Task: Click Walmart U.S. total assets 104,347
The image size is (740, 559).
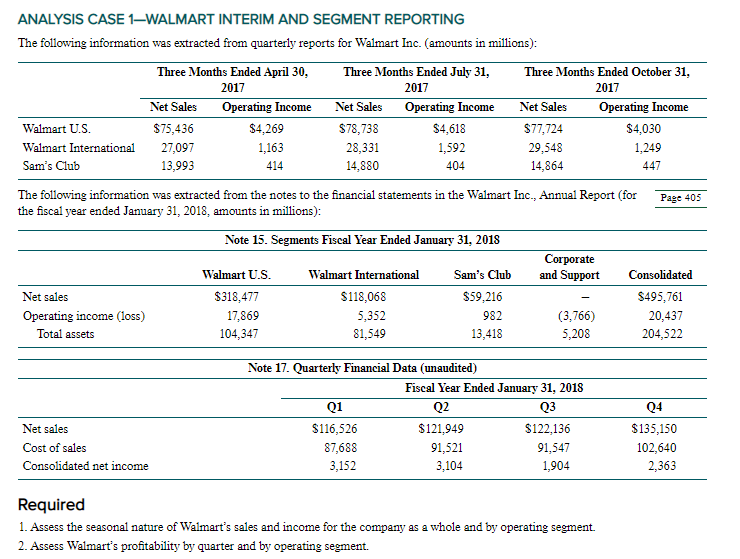Action: tap(239, 334)
